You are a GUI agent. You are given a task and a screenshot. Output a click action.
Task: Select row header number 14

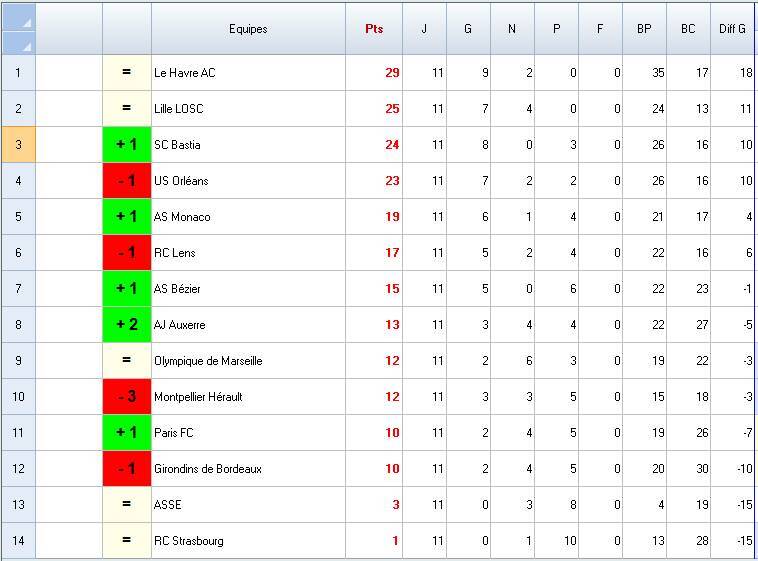(x=18, y=541)
